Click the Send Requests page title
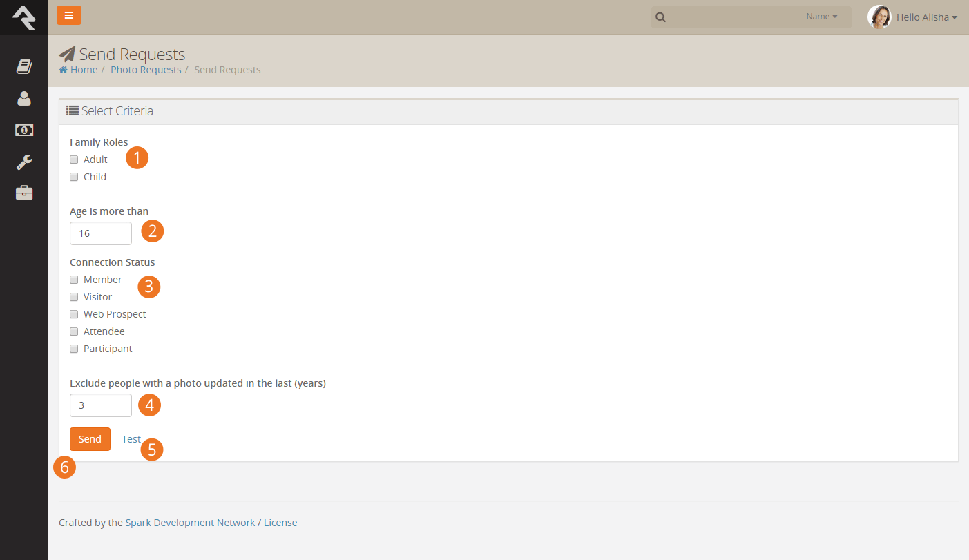 pos(132,54)
